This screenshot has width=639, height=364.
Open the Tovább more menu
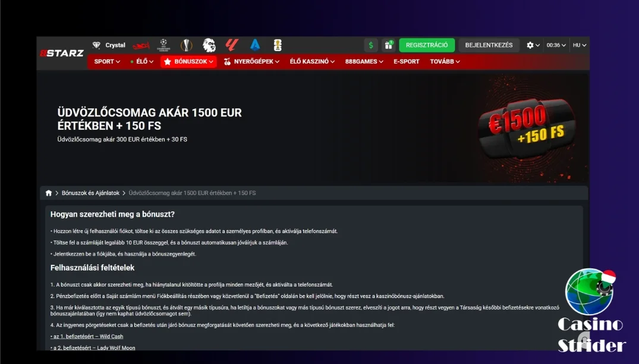pos(445,62)
